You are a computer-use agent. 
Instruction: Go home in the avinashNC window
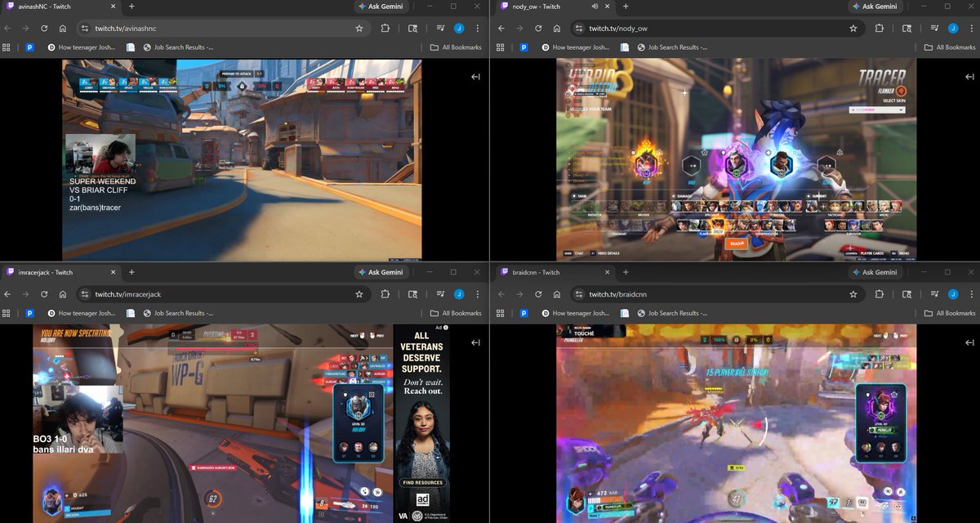coord(62,28)
